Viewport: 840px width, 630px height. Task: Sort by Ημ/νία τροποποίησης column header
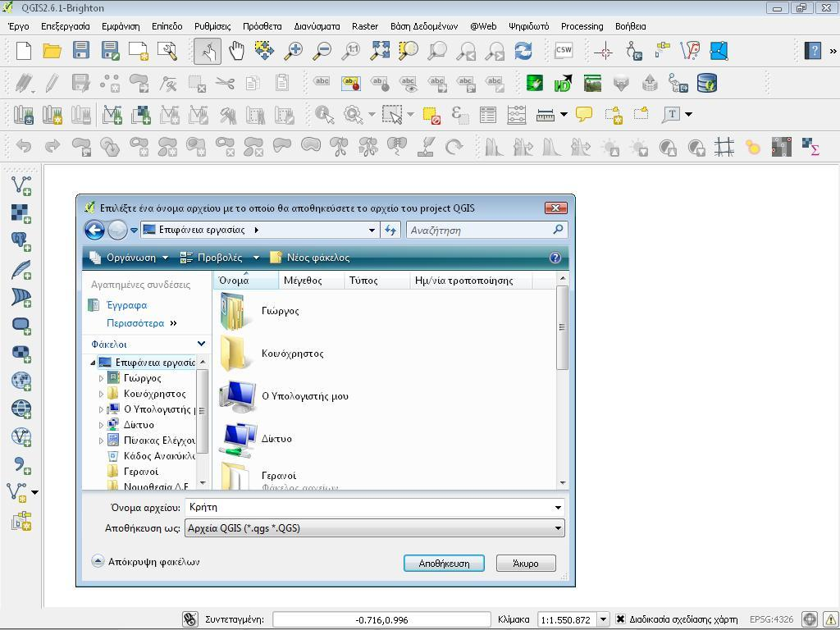click(x=471, y=281)
